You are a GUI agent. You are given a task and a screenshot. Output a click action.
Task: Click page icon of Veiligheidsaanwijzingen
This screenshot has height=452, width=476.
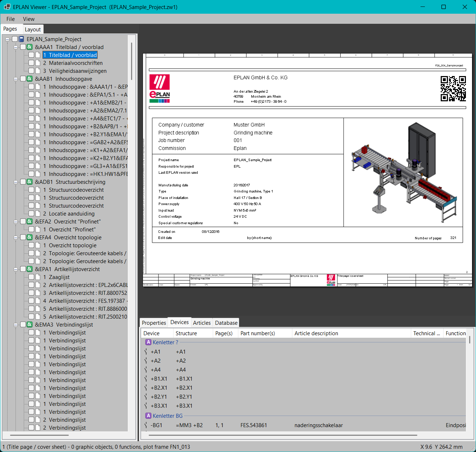click(x=38, y=71)
